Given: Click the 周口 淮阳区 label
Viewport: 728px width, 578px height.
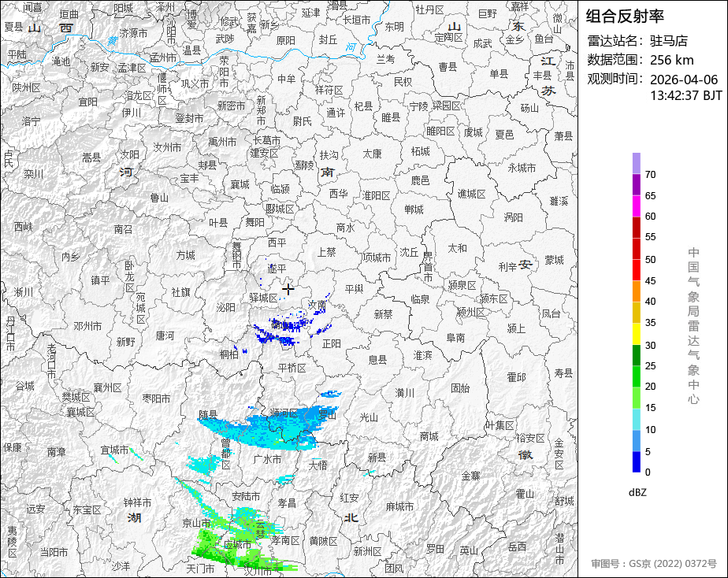Looking at the screenshot, I should coord(376,196).
